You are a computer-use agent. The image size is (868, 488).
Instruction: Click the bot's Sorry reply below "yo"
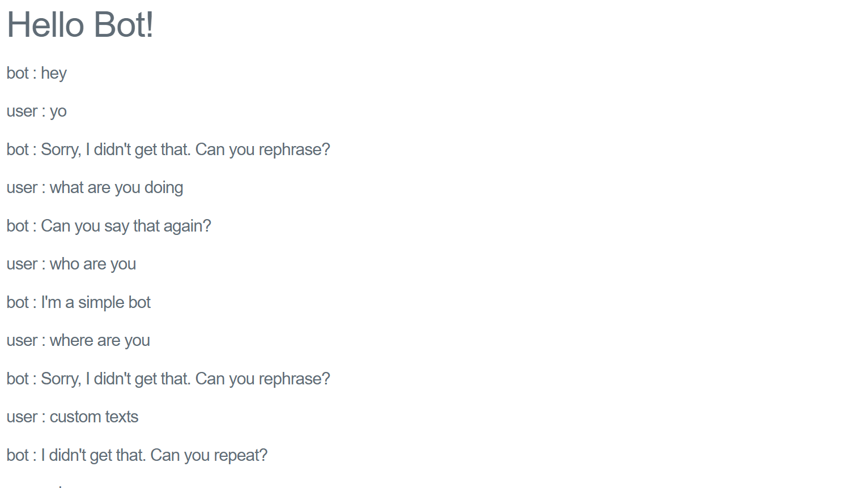click(168, 149)
